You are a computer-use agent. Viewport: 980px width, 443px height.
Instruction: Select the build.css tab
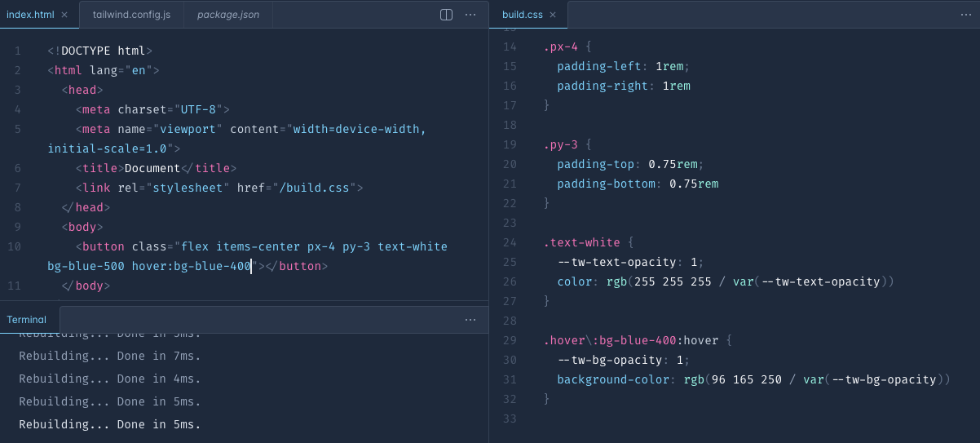tap(523, 15)
